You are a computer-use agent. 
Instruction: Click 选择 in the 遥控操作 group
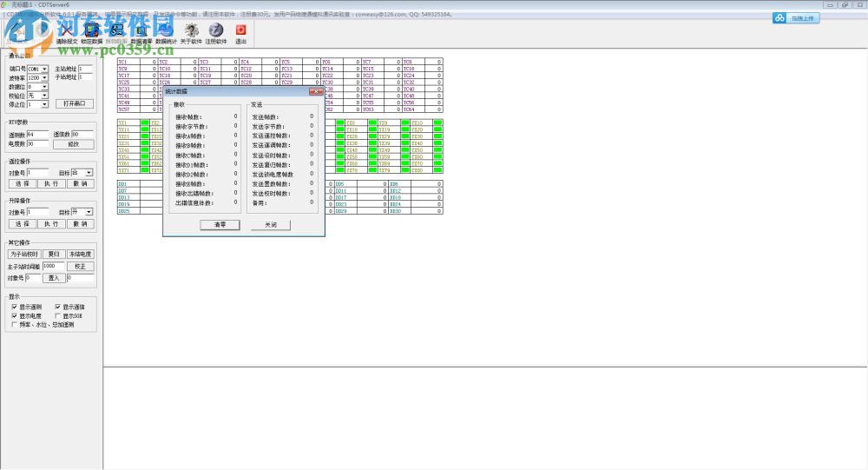coord(23,183)
